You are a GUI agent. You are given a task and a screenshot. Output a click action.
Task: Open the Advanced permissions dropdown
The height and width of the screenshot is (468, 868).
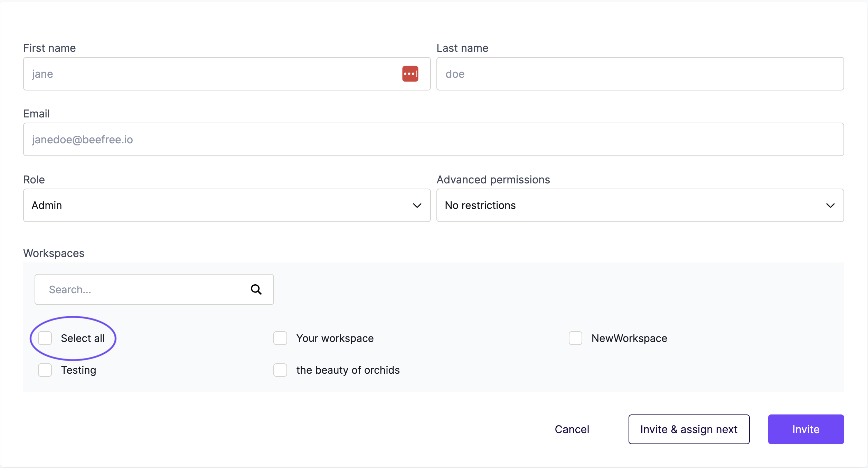click(x=640, y=205)
